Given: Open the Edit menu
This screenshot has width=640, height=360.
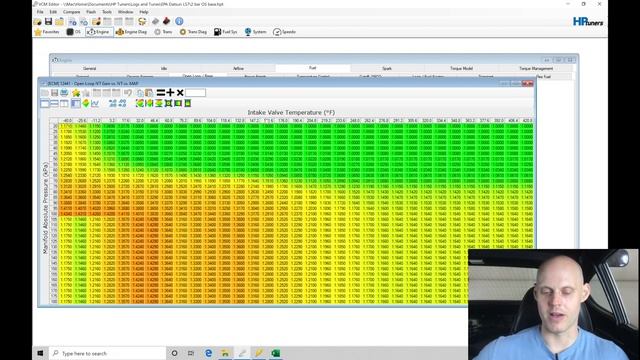Looking at the screenshot, I should [x=53, y=12].
